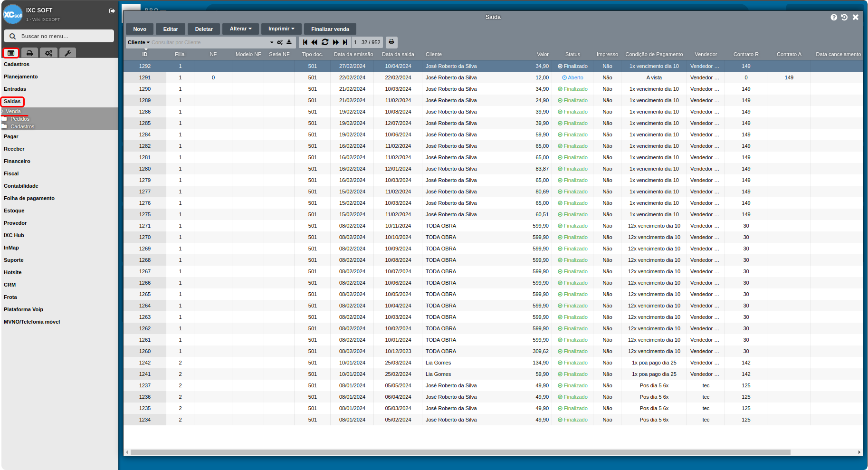The image size is (868, 470).
Task: Open the Cliente filter field selector
Action: coord(138,42)
